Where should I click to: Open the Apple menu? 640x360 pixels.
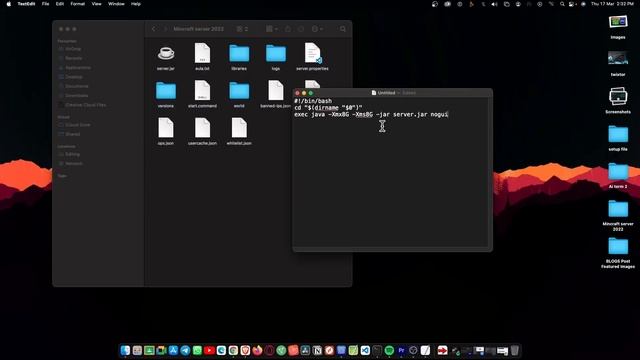(x=9, y=4)
